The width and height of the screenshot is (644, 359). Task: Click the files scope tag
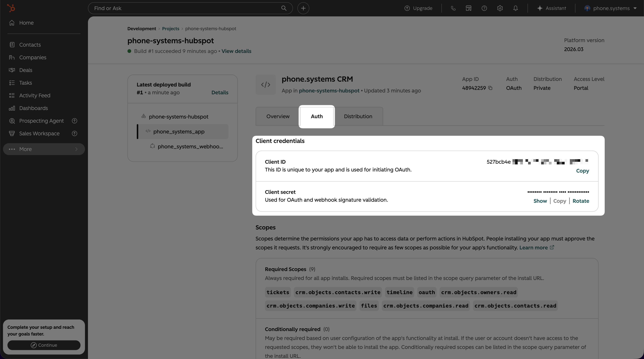pos(369,306)
